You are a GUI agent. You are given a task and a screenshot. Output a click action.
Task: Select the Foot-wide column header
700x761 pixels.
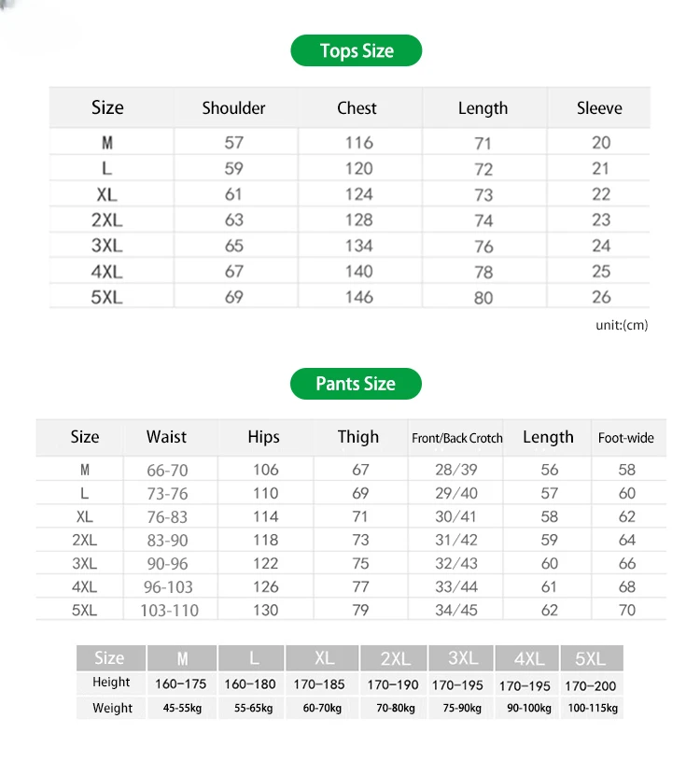click(626, 438)
